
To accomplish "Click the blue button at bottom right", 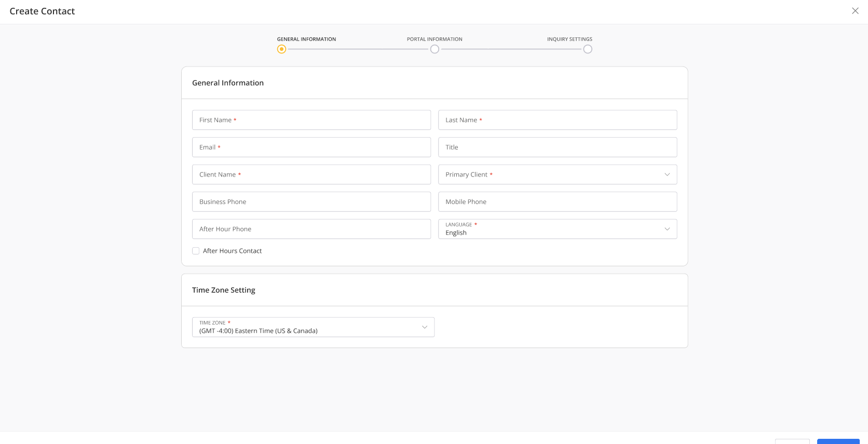I will tap(838, 441).
